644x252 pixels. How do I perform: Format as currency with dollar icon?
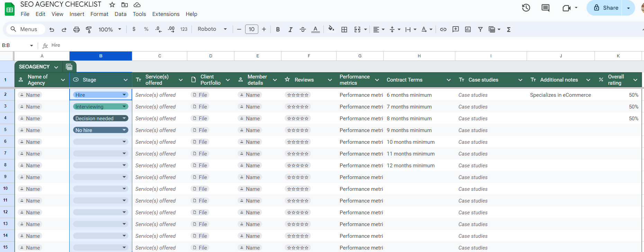click(134, 29)
